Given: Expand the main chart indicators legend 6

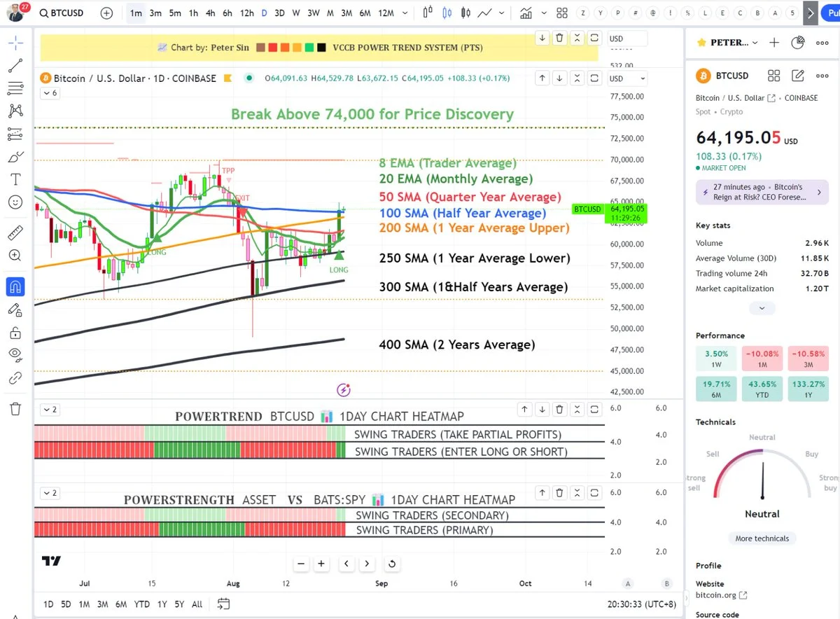Looking at the screenshot, I should point(50,92).
